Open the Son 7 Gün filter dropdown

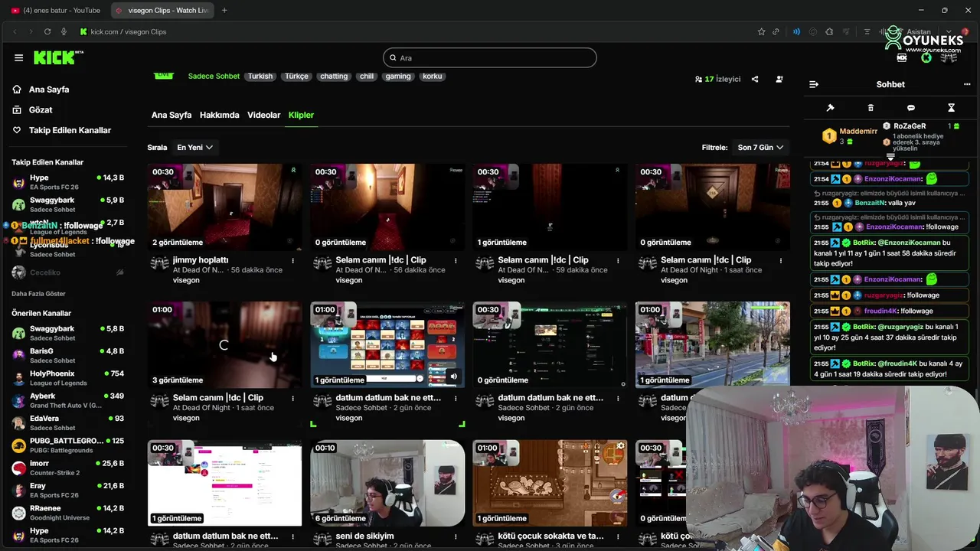tap(761, 147)
